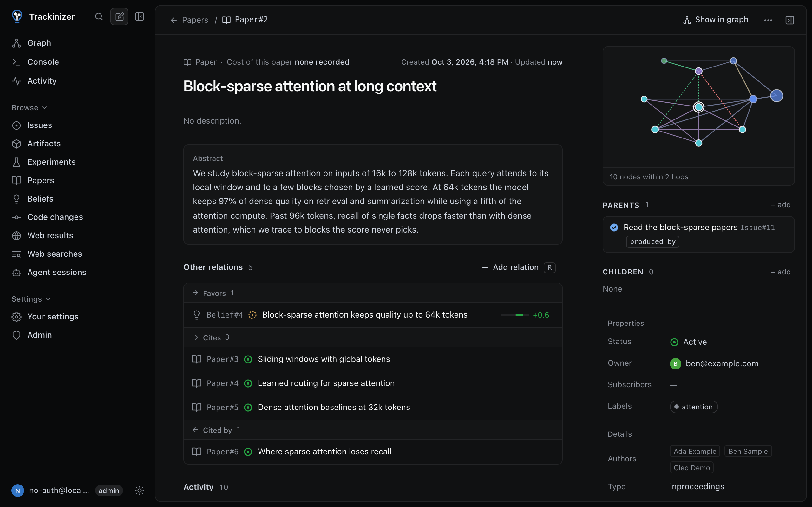Viewport: 812px width, 507px height.
Task: Toggle the right details panel icon
Action: tap(789, 20)
